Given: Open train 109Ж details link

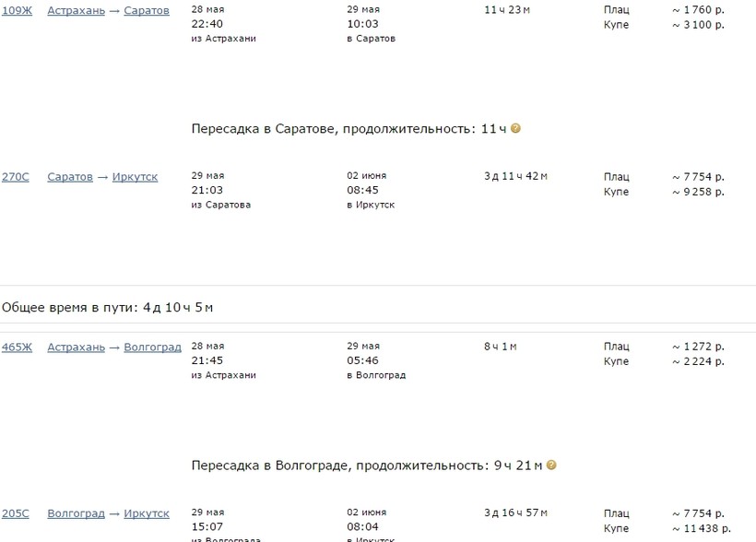Looking at the screenshot, I should coord(17,10).
